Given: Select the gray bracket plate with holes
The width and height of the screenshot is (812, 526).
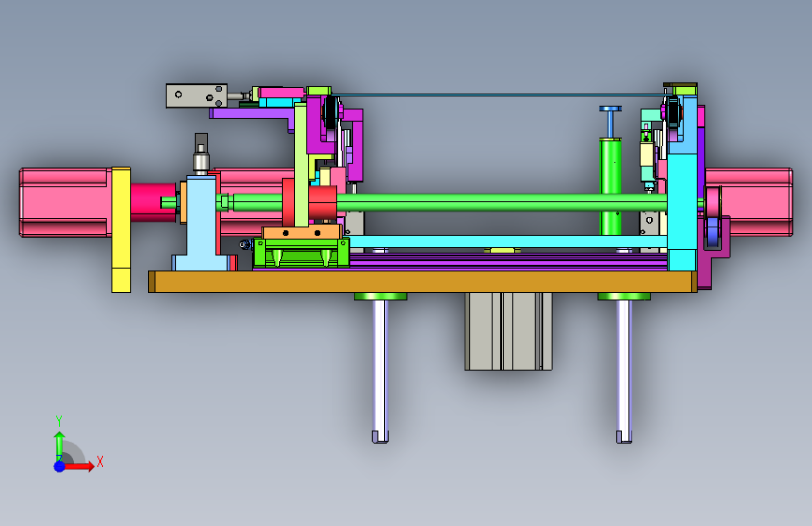Looking at the screenshot, I should (197, 95).
